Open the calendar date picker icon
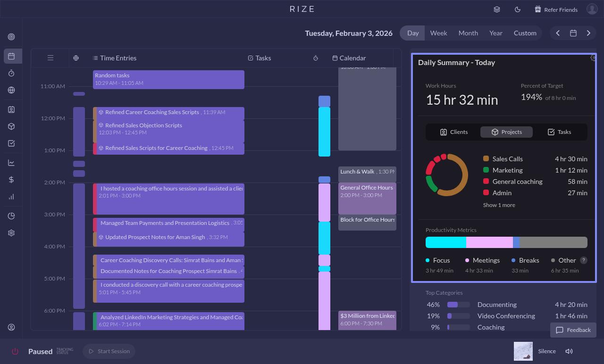 573,33
